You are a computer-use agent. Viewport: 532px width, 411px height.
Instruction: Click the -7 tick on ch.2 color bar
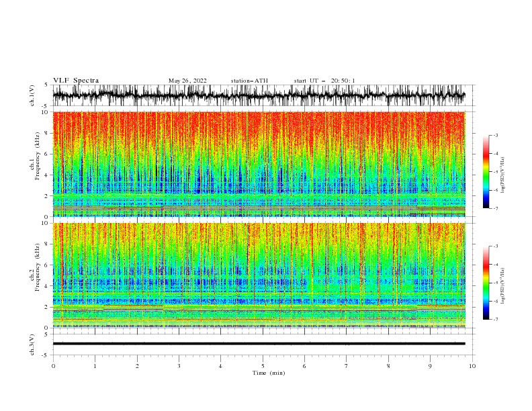pyautogui.click(x=496, y=319)
